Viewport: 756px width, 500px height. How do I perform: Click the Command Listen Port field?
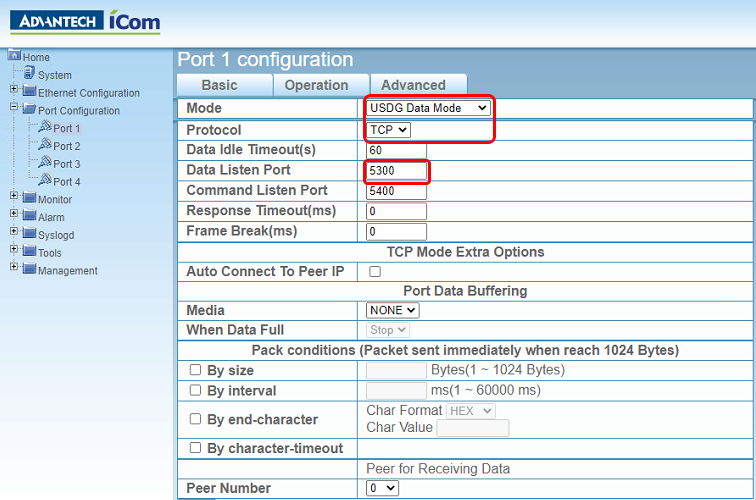point(396,191)
